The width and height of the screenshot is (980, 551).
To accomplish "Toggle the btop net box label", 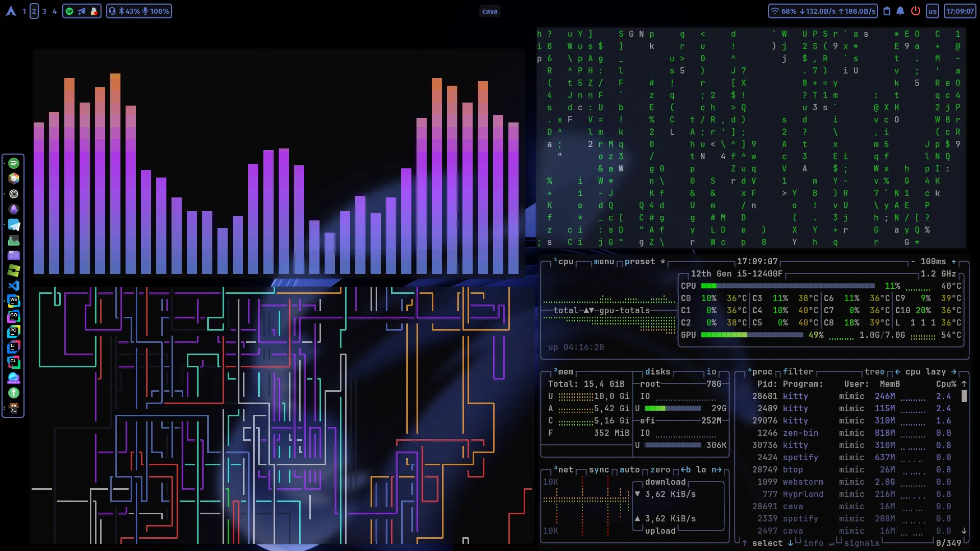I will tap(563, 470).
